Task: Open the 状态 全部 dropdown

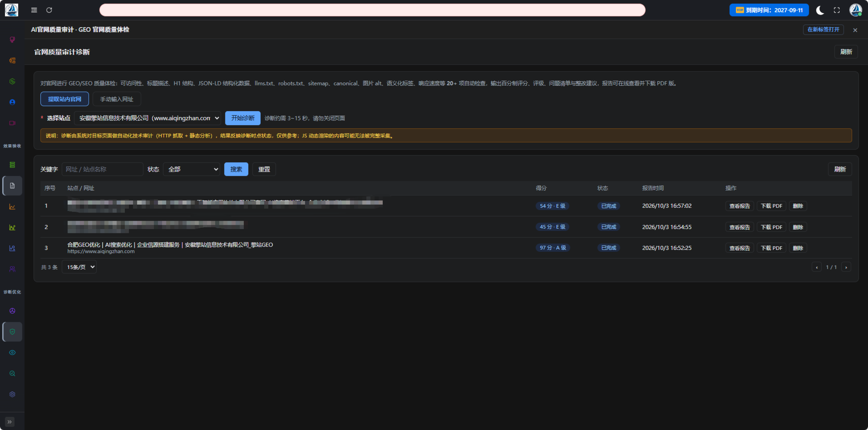Action: pyautogui.click(x=192, y=169)
